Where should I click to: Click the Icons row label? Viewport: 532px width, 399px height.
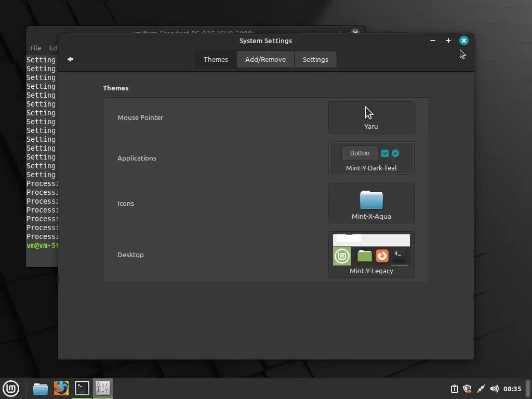[x=126, y=203]
